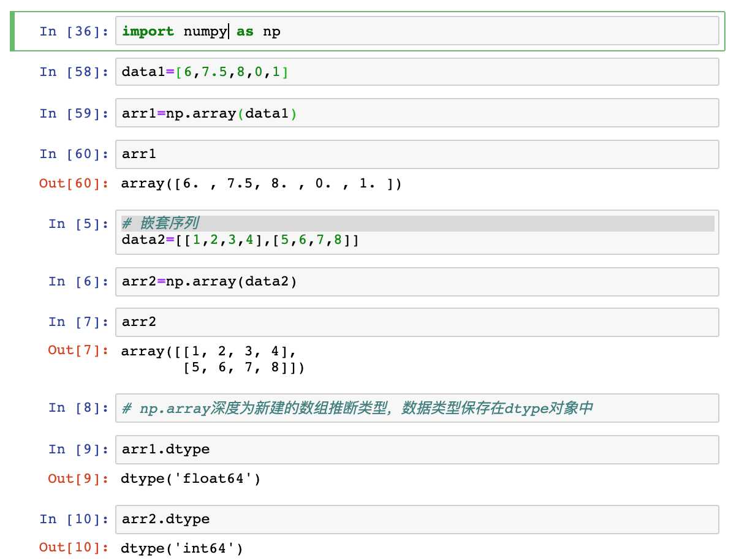Click the In [8] prompt label
This screenshot has width=739, height=560.
coord(78,407)
